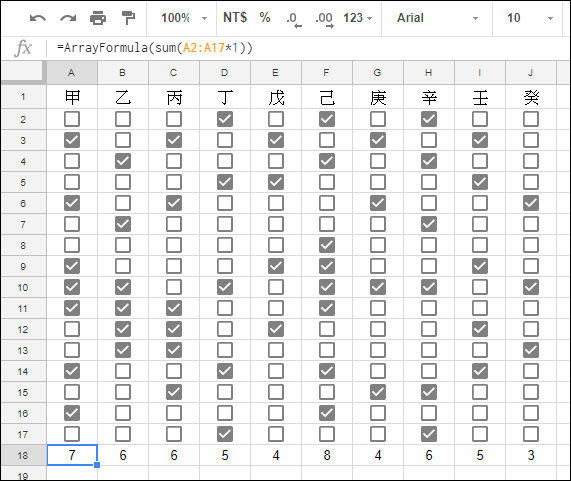
Task: Select header cell 癸 in J1
Action: 531,97
